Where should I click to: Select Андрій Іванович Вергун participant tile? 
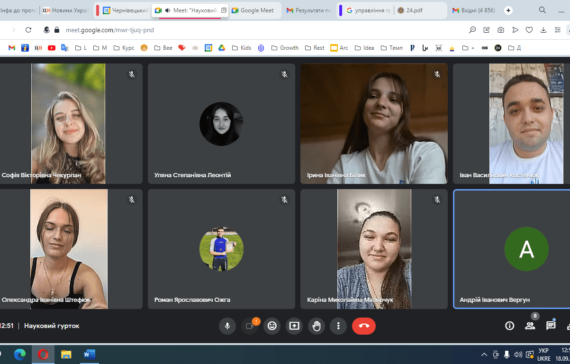(x=511, y=249)
